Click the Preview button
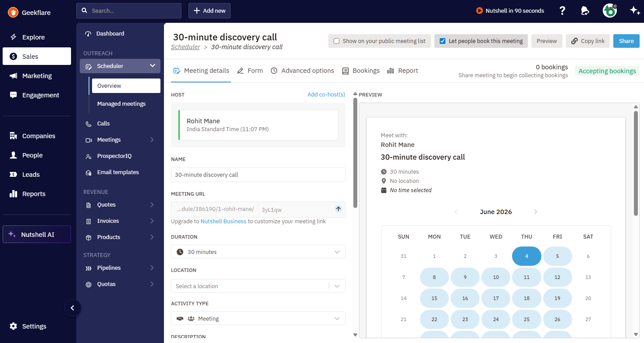 click(547, 41)
